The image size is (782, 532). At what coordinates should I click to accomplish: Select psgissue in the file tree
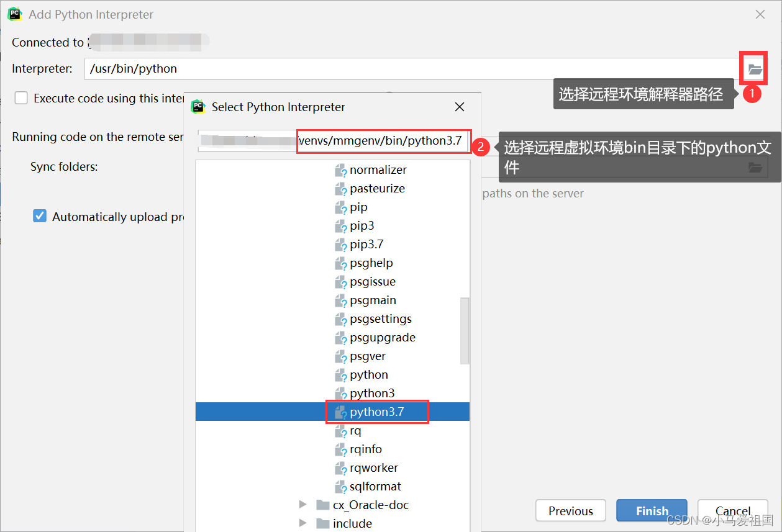(x=373, y=282)
